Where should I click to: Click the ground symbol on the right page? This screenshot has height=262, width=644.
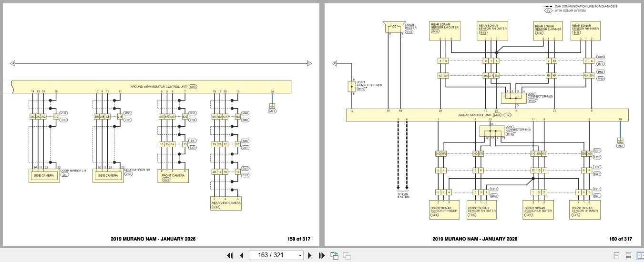click(620, 141)
